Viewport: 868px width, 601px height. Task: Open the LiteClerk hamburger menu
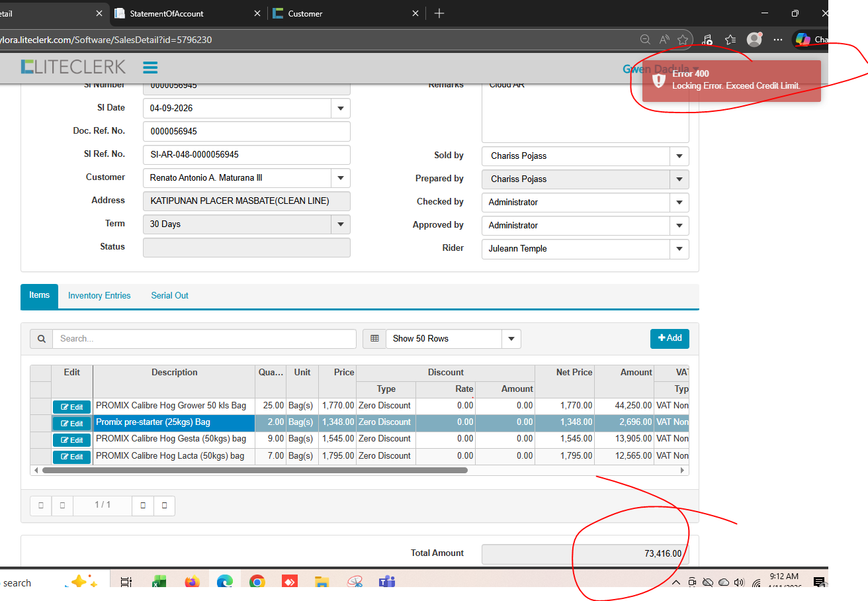(150, 68)
